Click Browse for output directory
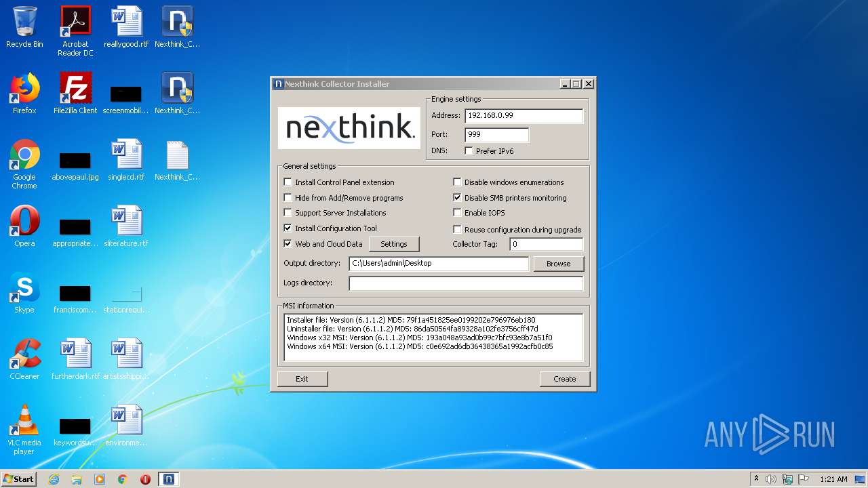The image size is (868, 488). 559,264
